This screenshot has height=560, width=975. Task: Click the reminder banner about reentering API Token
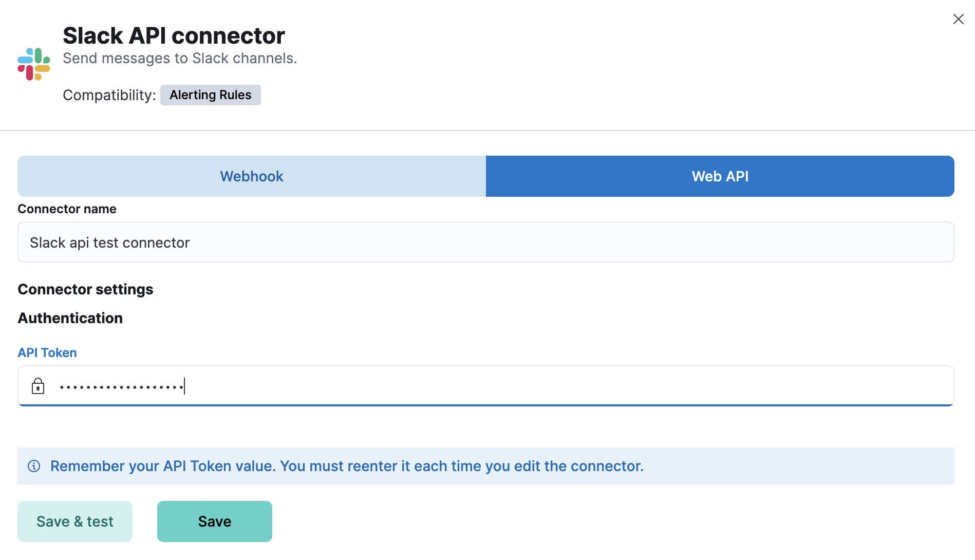point(346,466)
